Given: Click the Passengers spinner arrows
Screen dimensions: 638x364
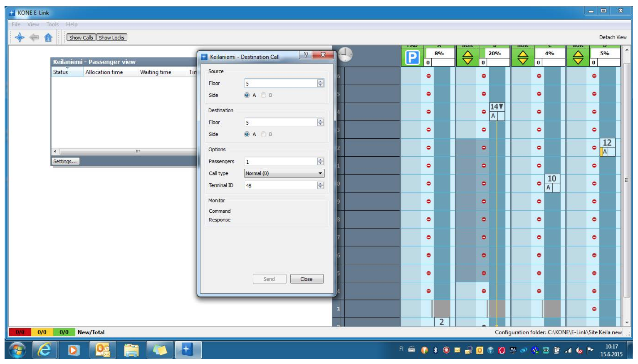Looking at the screenshot, I should tap(320, 161).
